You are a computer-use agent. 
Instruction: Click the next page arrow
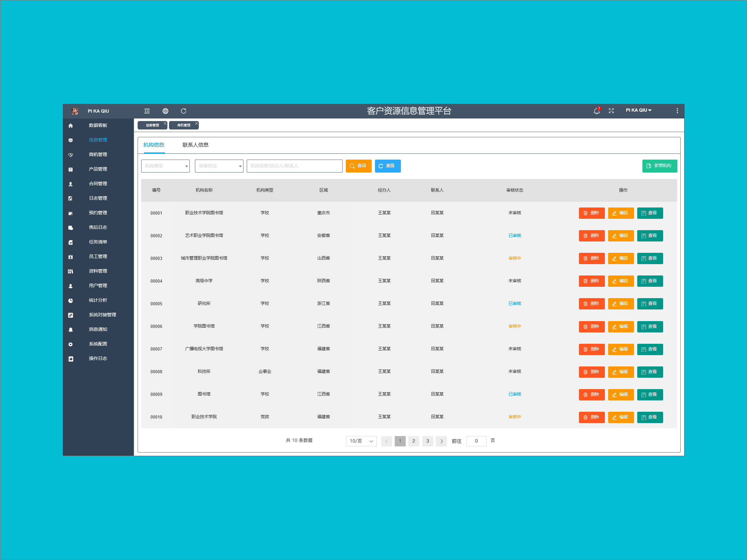[441, 441]
